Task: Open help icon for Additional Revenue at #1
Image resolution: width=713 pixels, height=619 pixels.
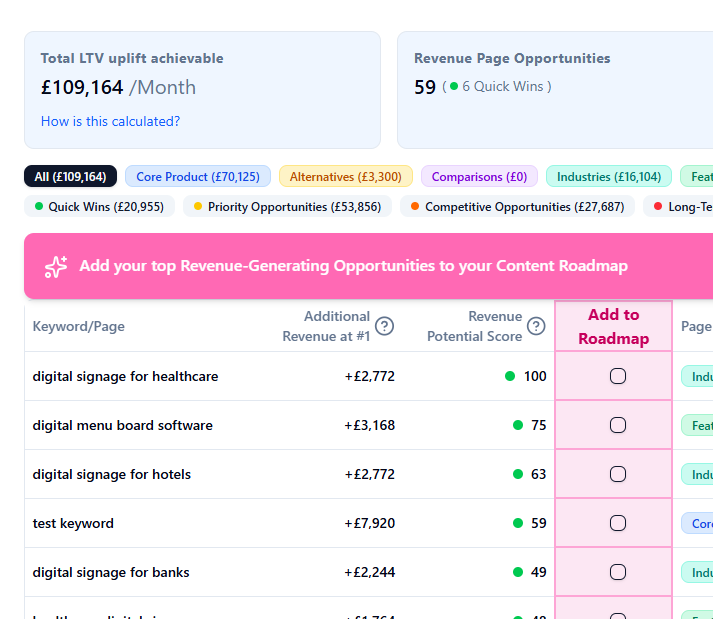Action: tap(384, 326)
